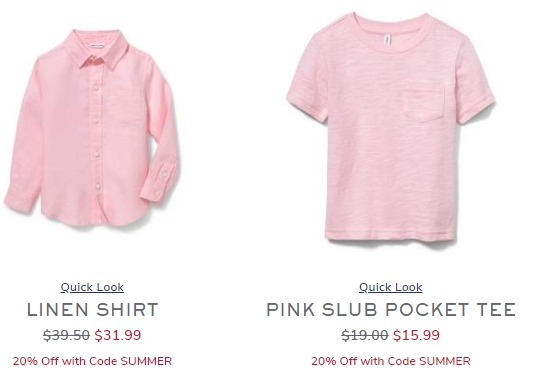
Task: Open the LINEN SHIRT product title
Action: coord(92,309)
